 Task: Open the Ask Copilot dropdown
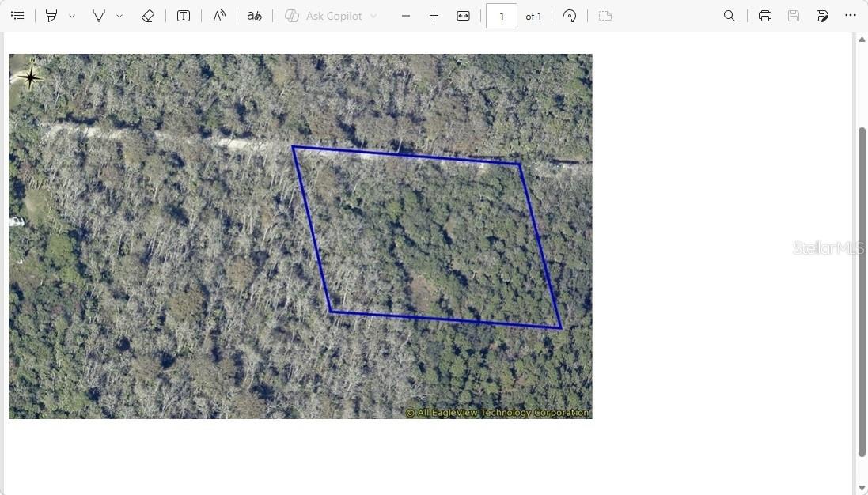[x=374, y=15]
